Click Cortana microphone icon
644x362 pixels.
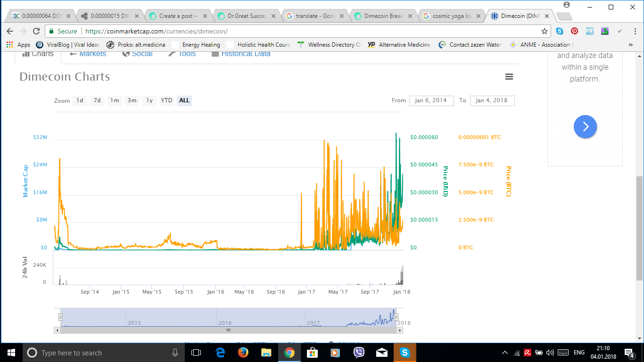point(175,353)
